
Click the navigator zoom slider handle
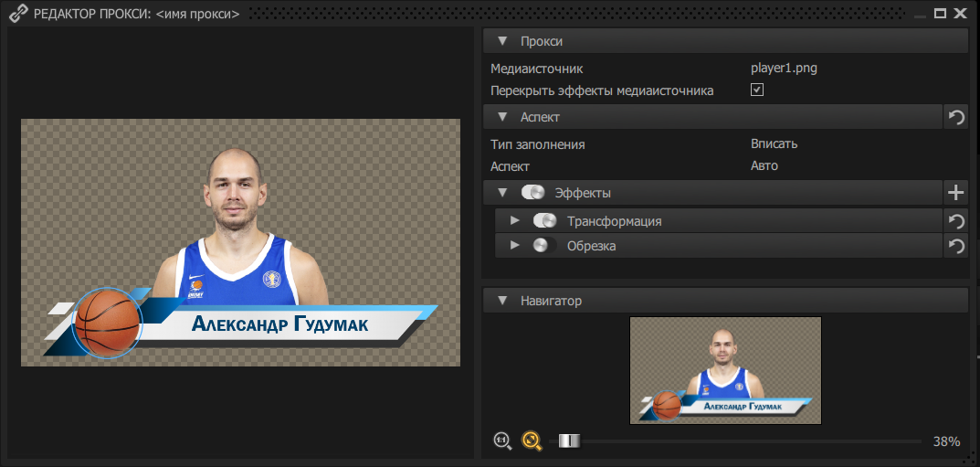pyautogui.click(x=569, y=441)
